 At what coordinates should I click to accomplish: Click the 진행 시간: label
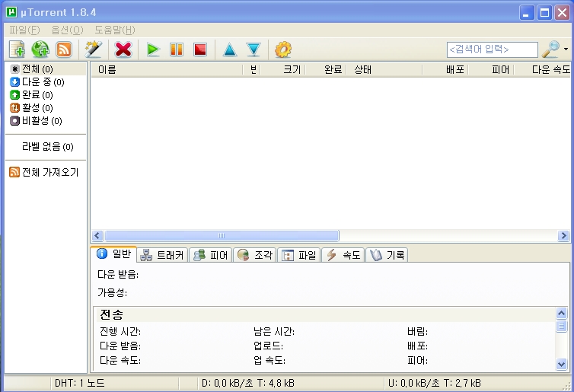coord(120,332)
